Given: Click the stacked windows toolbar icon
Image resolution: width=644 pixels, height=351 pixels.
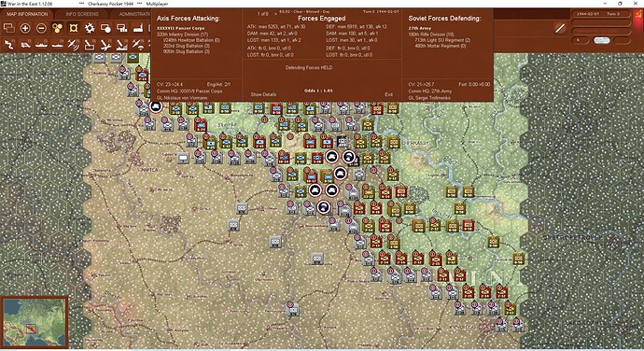Looking at the screenshot, I should click(x=9, y=28).
